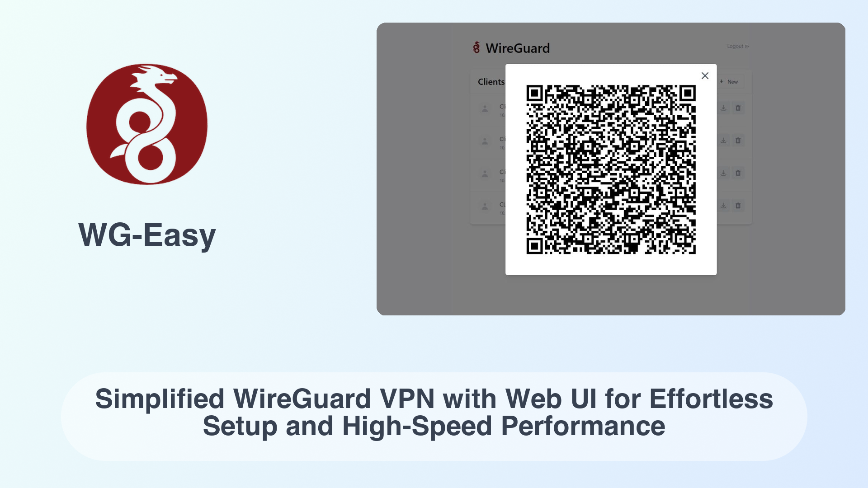This screenshot has width=868, height=488.
Task: Close the QR code modal
Action: (x=705, y=75)
